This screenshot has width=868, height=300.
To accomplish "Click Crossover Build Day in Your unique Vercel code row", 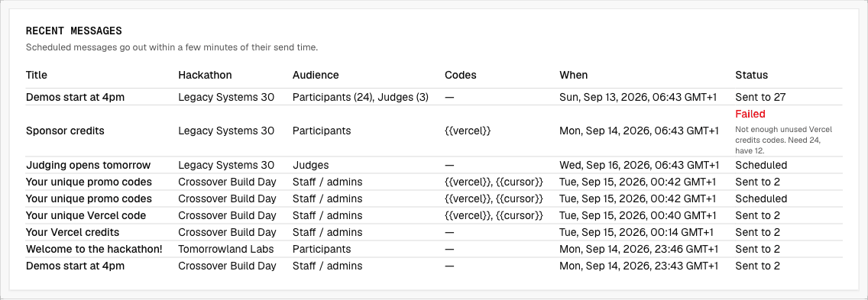I will click(x=227, y=215).
